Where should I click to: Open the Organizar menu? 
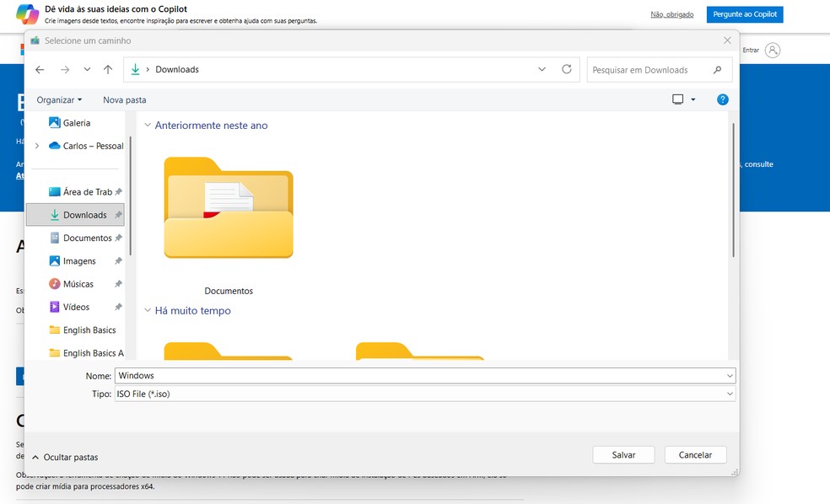click(57, 99)
